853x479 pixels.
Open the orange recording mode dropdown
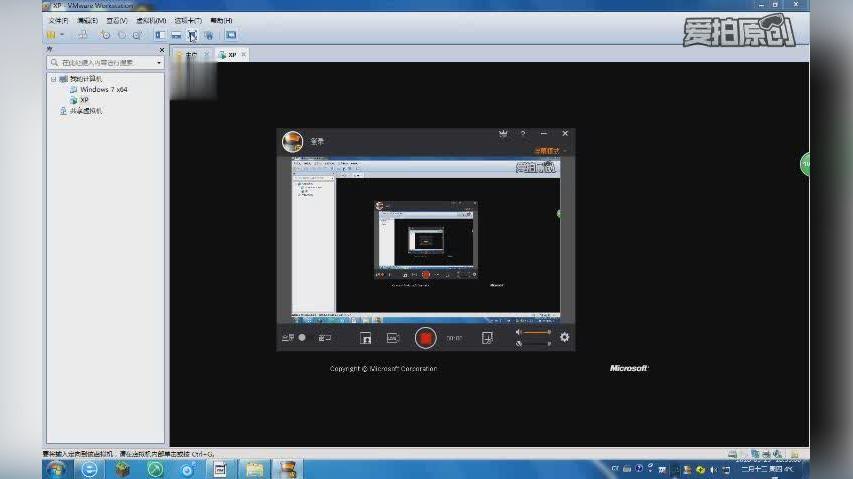click(550, 151)
